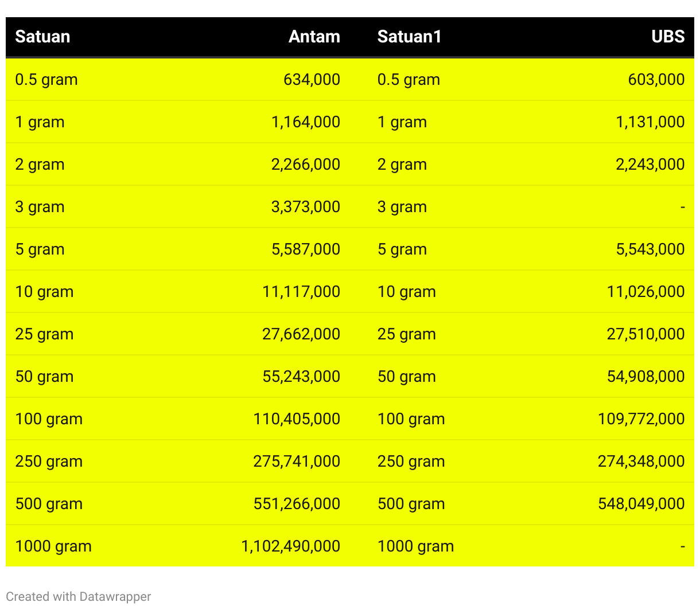
Task: Click '3 gram' under the Satuan header
Action: click(x=40, y=207)
